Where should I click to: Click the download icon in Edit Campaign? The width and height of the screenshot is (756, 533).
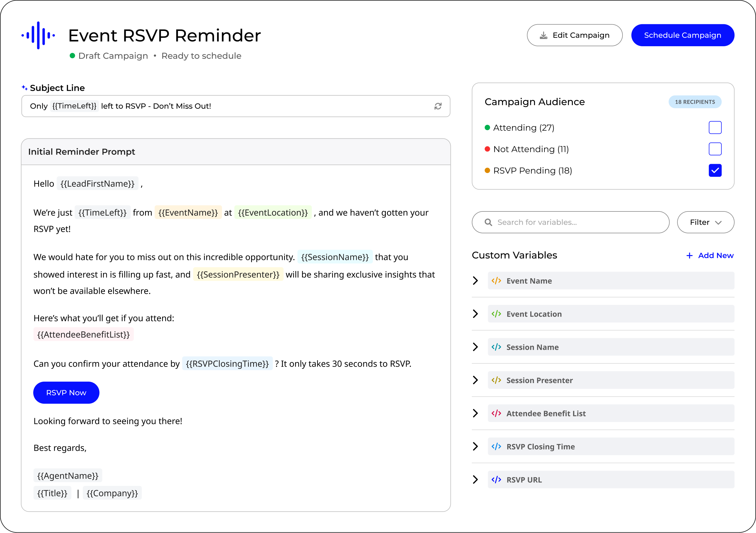[543, 35]
